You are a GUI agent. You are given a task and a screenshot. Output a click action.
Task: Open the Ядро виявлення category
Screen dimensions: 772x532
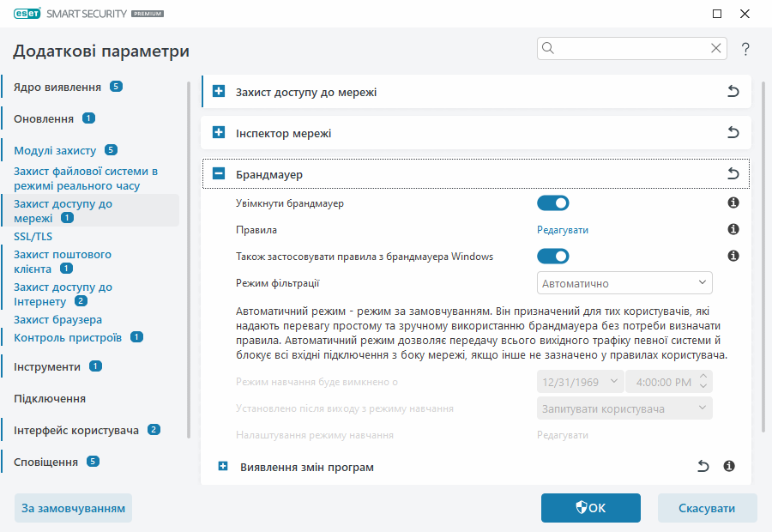coord(57,87)
